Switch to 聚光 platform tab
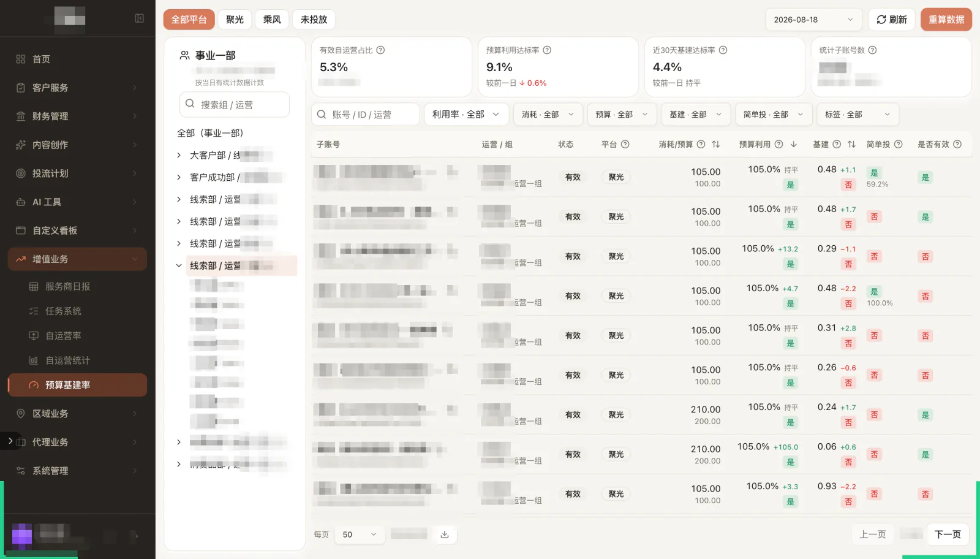Screen dimensions: 980x559 point(235,20)
